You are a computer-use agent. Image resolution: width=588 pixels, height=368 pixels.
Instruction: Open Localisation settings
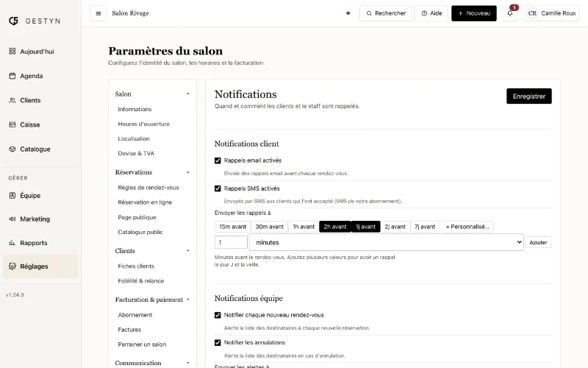[134, 138]
